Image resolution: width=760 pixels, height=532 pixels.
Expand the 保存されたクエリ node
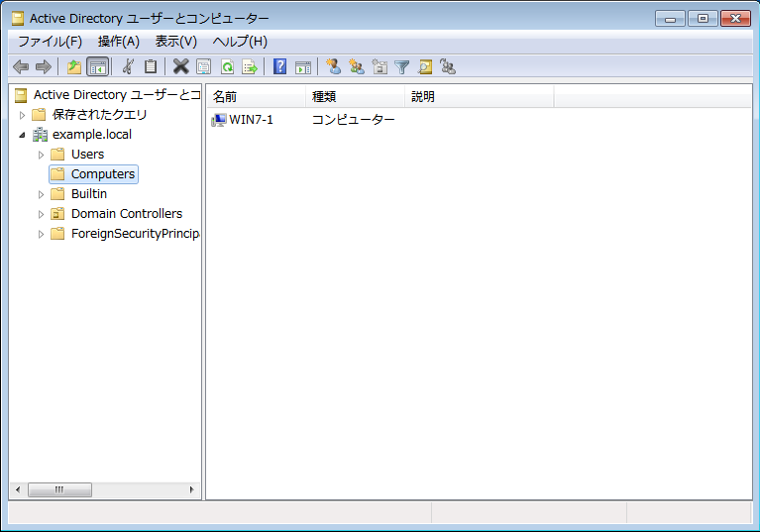click(x=22, y=115)
